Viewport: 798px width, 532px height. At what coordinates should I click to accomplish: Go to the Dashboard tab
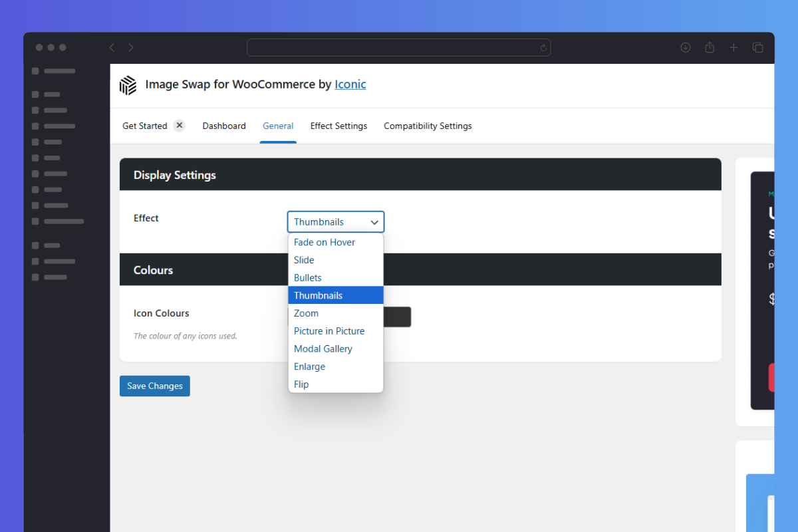pyautogui.click(x=224, y=126)
